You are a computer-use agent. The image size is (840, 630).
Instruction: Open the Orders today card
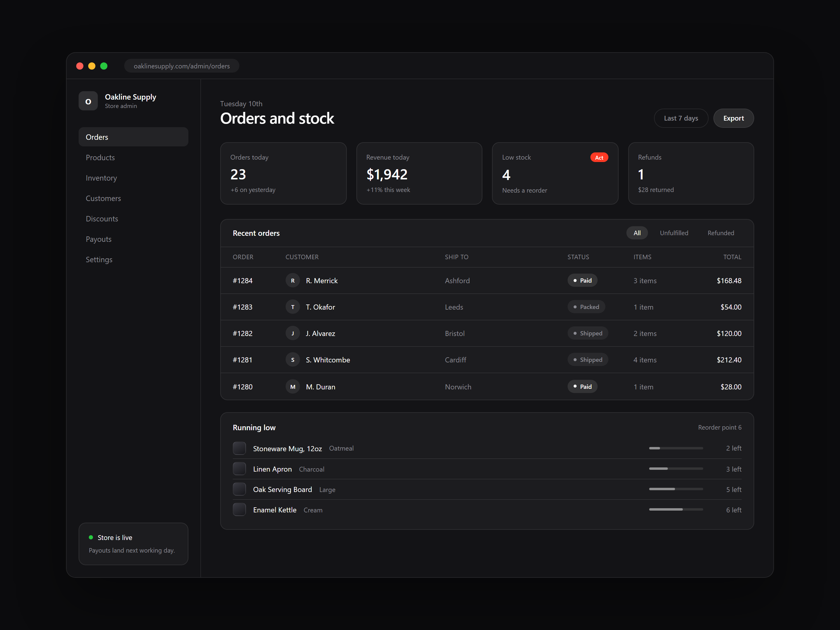tap(283, 173)
